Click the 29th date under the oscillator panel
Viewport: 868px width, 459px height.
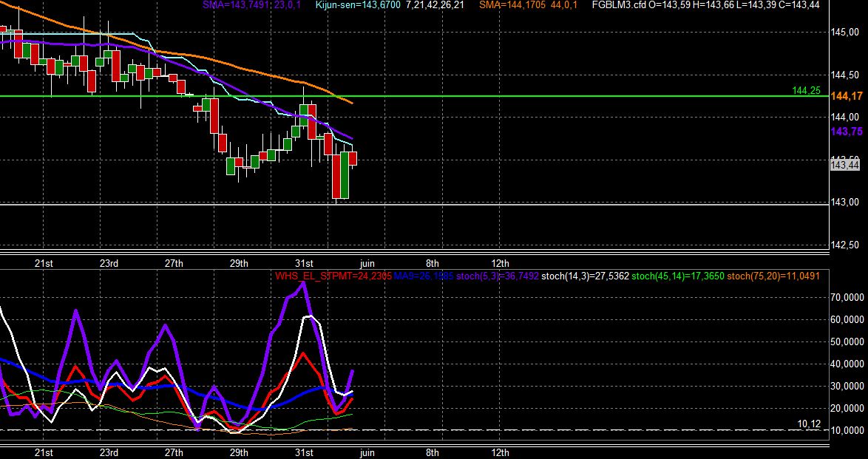[x=239, y=452]
